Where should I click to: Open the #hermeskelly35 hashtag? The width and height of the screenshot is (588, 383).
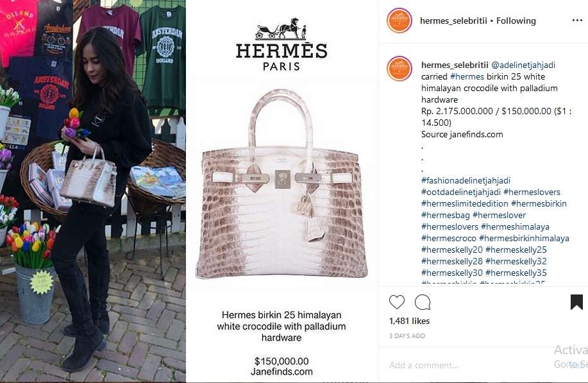[x=516, y=273]
